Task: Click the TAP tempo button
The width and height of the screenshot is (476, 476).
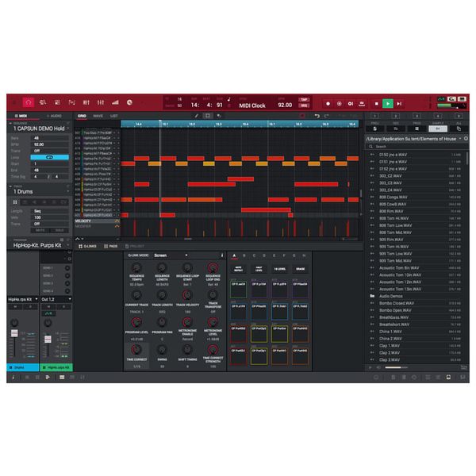Action: (304, 100)
